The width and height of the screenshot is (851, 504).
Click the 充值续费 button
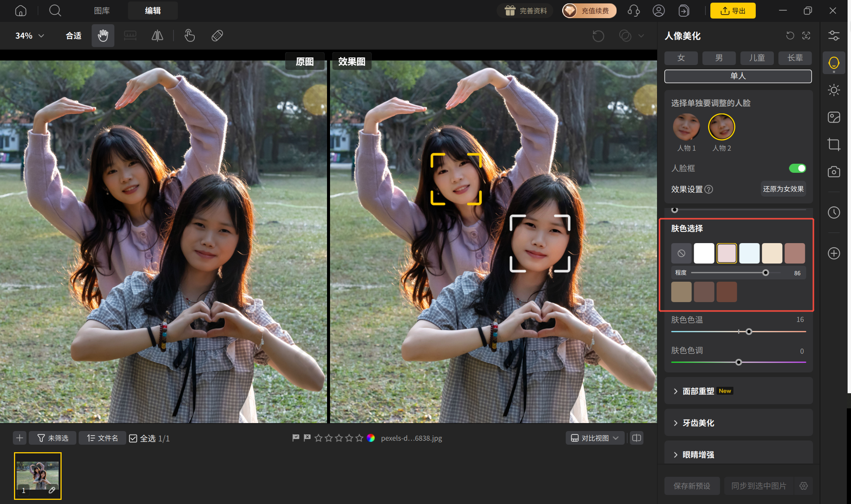point(589,11)
